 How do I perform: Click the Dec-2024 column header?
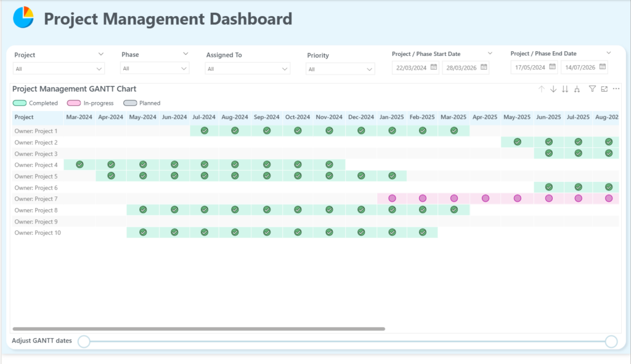pyautogui.click(x=361, y=117)
